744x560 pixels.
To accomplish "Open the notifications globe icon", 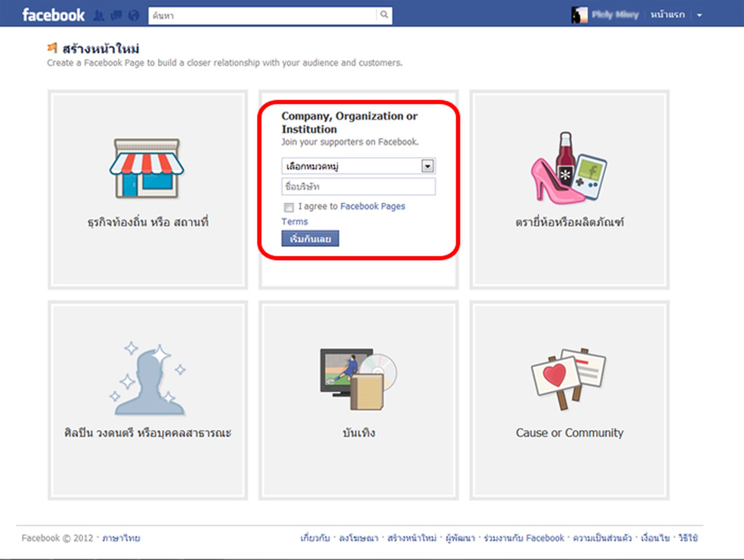I will (134, 15).
